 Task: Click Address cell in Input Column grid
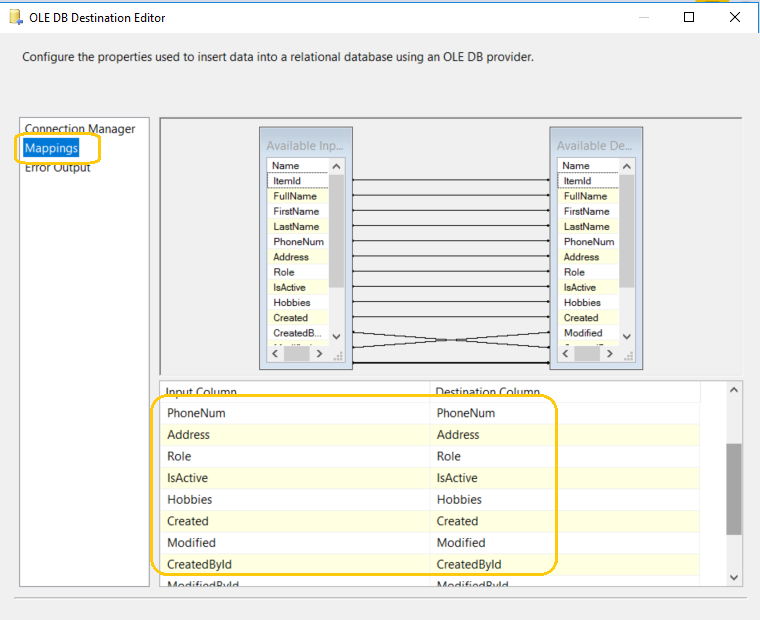tap(295, 435)
